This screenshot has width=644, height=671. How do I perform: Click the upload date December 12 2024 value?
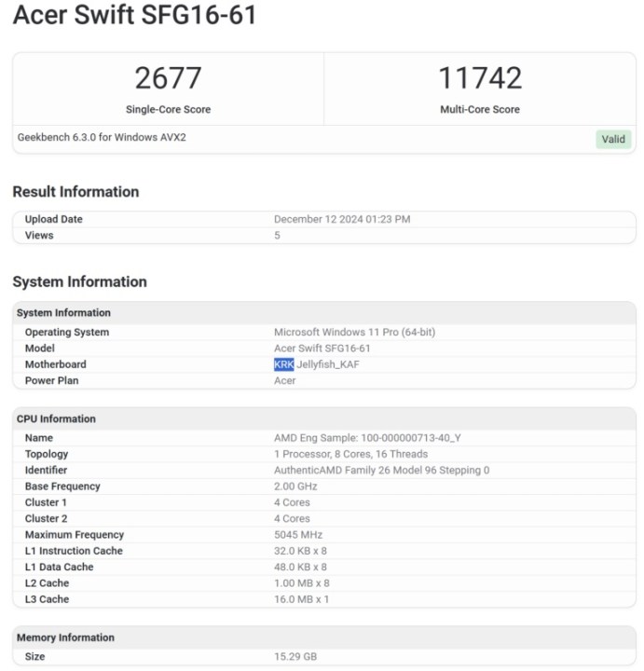(x=342, y=219)
